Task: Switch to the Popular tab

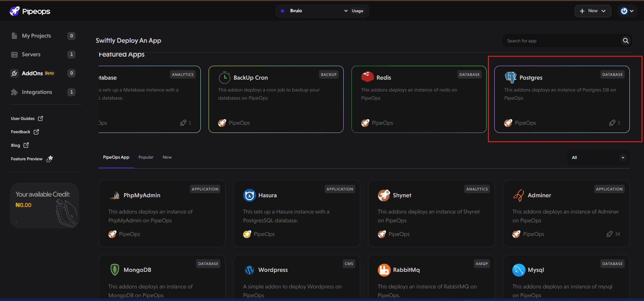Action: pyautogui.click(x=146, y=157)
